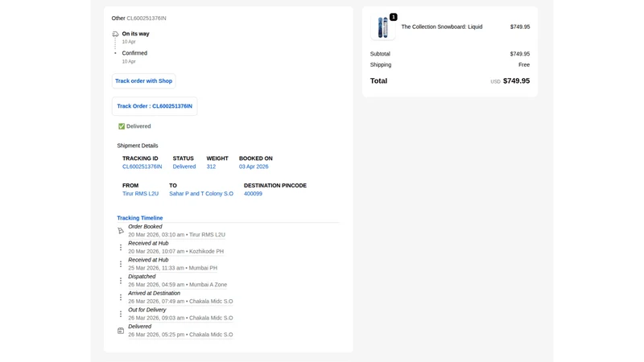Click the 'Out for Delivery' timeline label
This screenshot has height=362, width=644.
[147, 310]
